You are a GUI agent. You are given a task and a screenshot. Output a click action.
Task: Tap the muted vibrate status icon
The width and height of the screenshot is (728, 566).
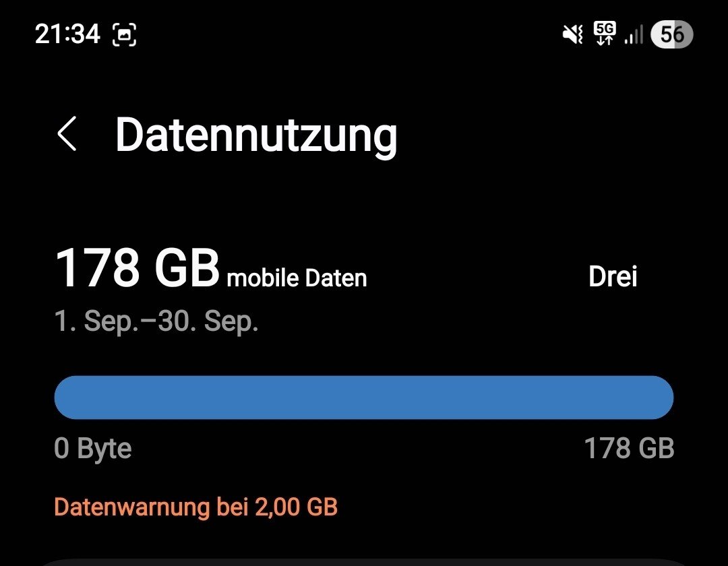click(572, 34)
